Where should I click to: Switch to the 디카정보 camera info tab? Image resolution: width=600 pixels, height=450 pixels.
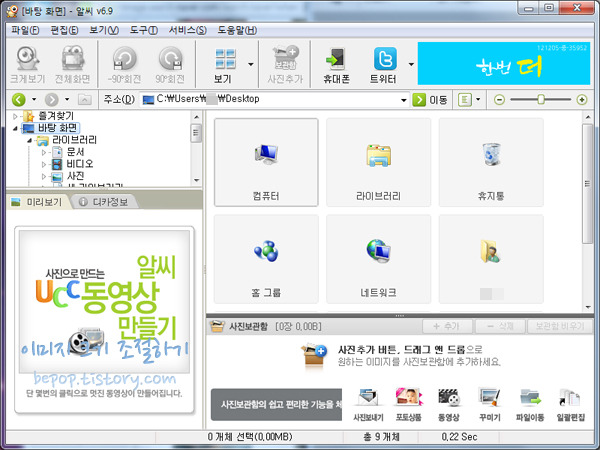104,202
